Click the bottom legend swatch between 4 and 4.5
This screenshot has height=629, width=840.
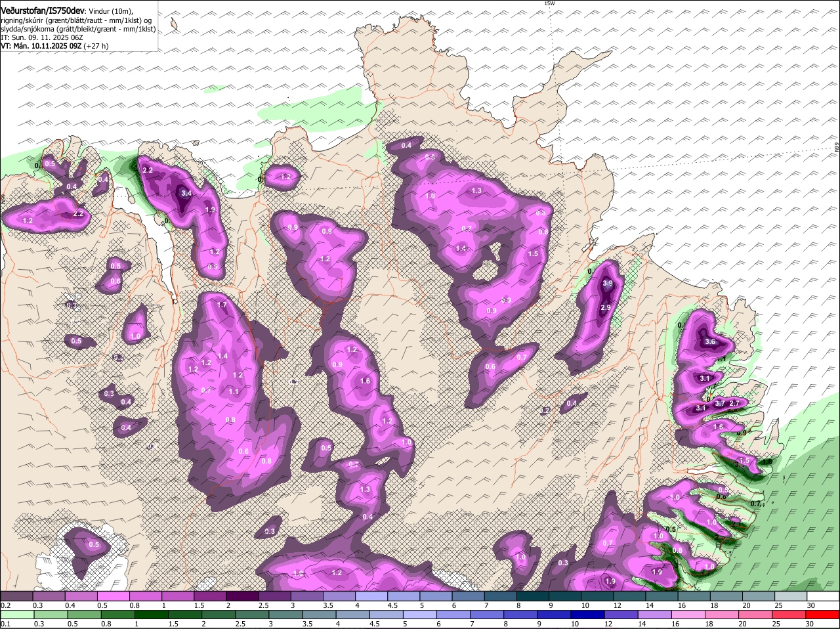353,615
